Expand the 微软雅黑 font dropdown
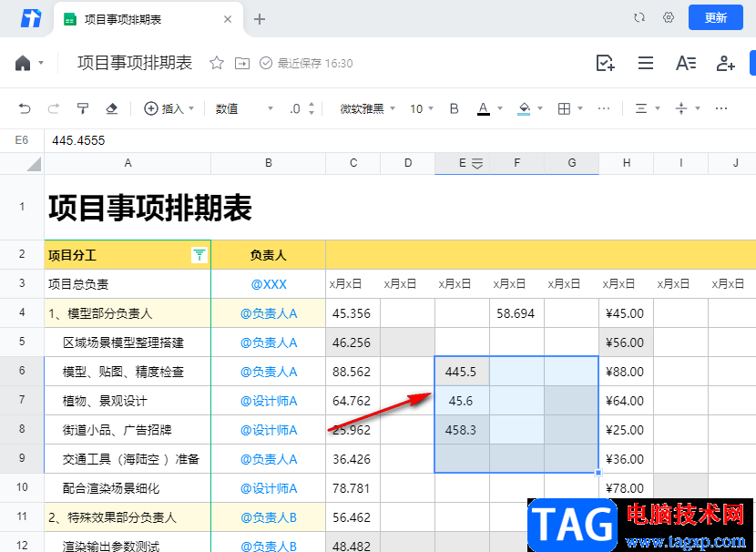Screen dimensions: 756x552 point(367,108)
